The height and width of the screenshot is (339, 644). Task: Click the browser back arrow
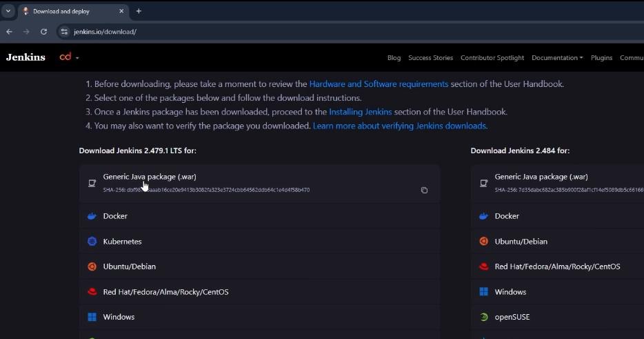9,32
